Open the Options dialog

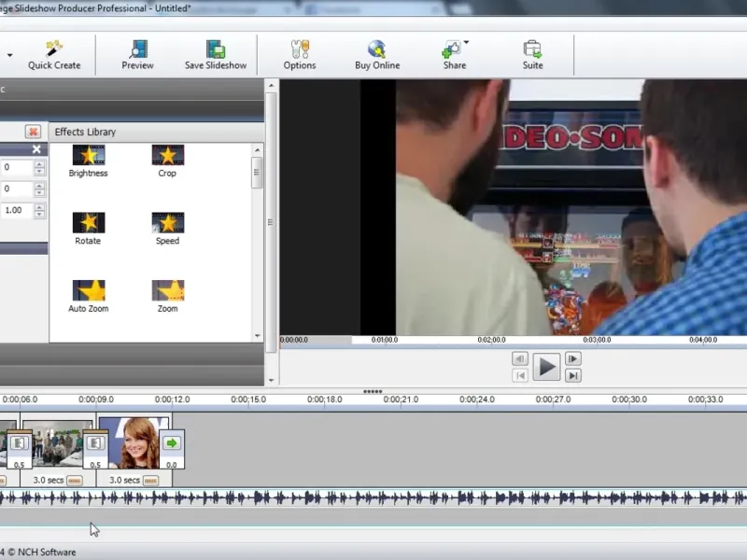(x=300, y=49)
